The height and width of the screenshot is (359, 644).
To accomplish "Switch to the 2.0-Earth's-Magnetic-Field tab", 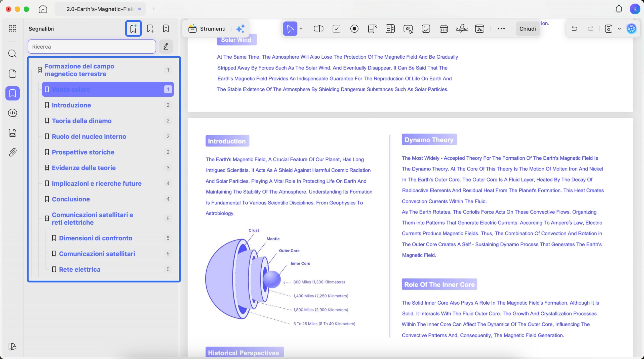I will coord(100,9).
